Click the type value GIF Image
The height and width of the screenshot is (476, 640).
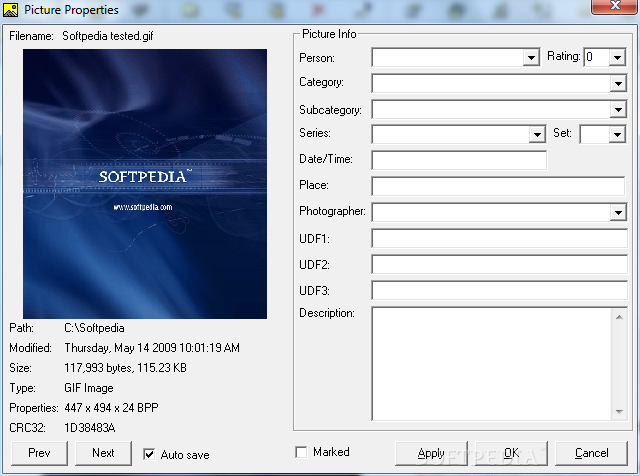pyautogui.click(x=89, y=388)
